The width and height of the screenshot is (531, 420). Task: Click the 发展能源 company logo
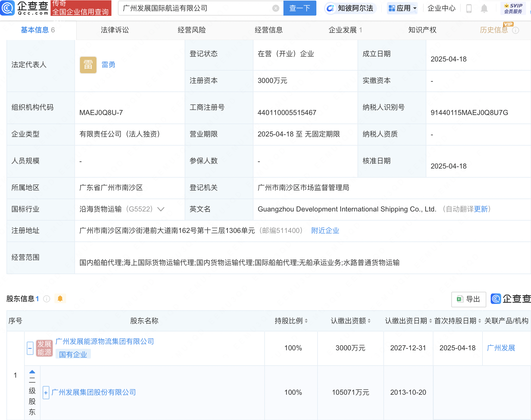44,348
